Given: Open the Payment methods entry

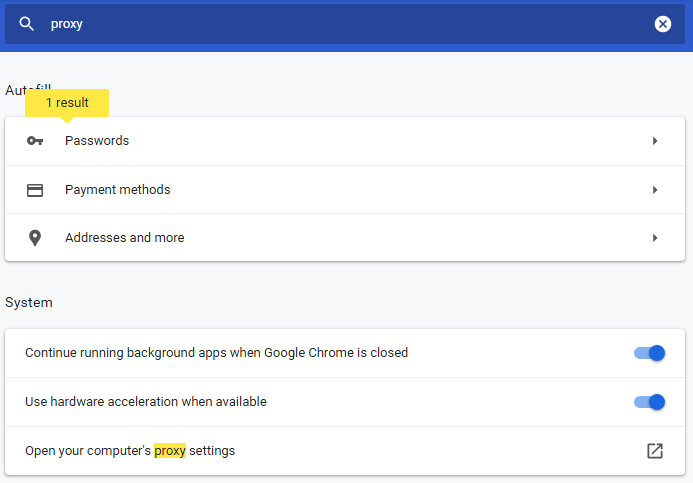Looking at the screenshot, I should click(118, 190).
